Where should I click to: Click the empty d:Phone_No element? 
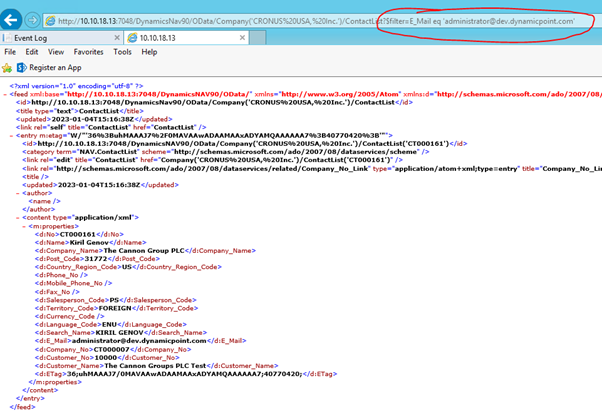click(61, 275)
